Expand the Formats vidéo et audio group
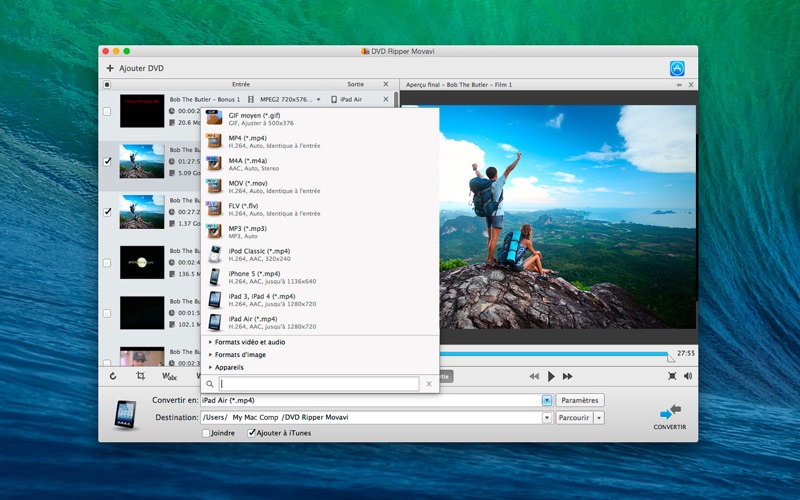Image resolution: width=800 pixels, height=500 pixels. point(249,342)
